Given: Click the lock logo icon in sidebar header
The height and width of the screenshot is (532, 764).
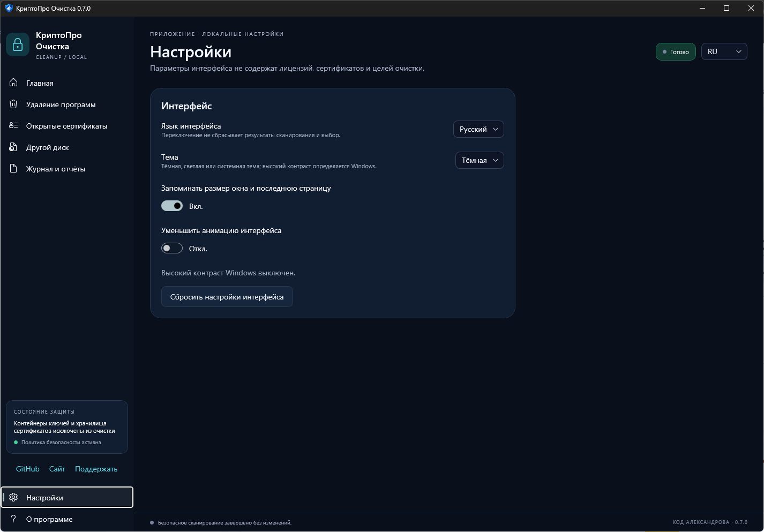Looking at the screenshot, I should 18,44.
